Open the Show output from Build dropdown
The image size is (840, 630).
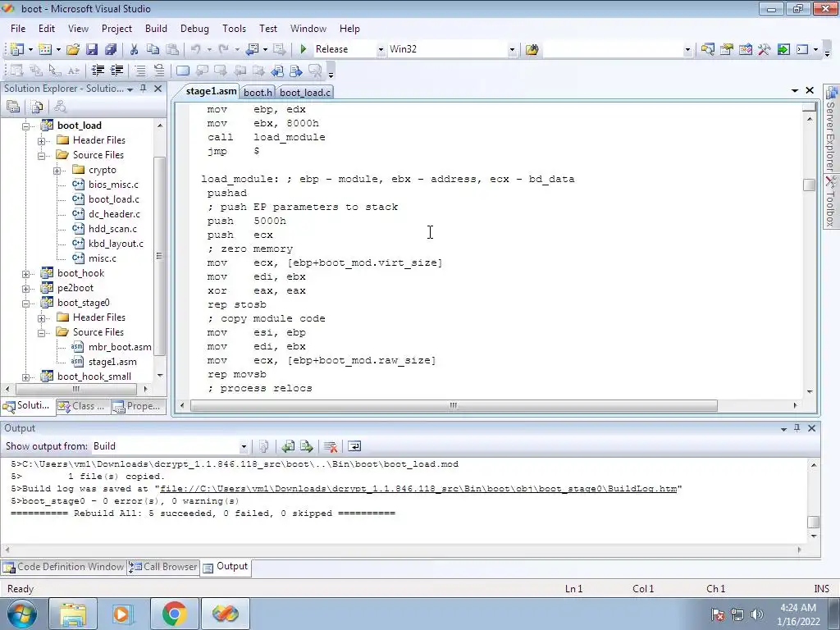(x=244, y=446)
